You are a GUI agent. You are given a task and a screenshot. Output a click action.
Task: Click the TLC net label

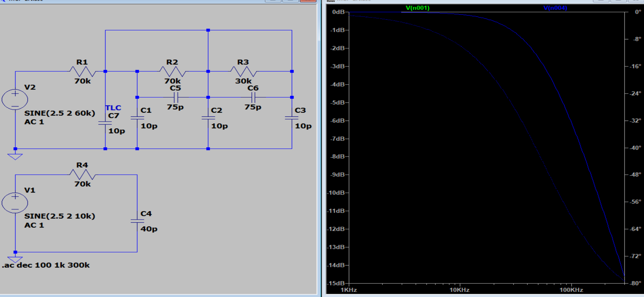pos(113,108)
